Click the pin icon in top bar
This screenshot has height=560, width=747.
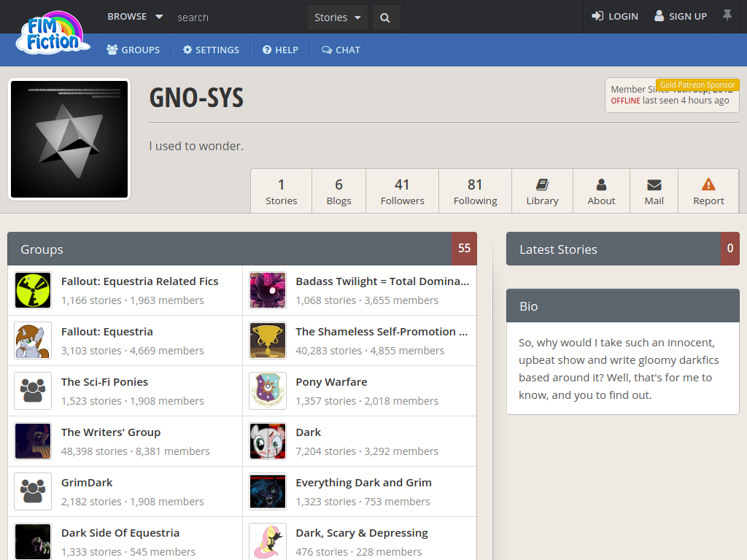click(x=727, y=16)
